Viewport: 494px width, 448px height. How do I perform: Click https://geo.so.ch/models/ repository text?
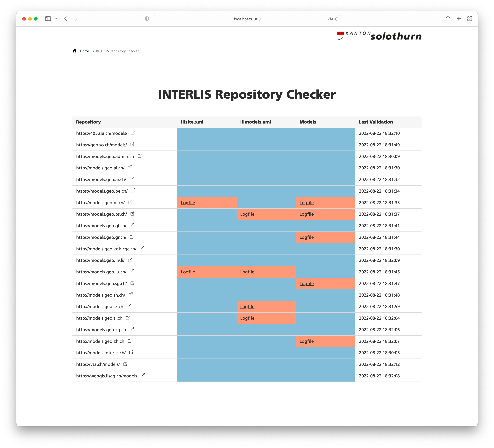pos(101,145)
